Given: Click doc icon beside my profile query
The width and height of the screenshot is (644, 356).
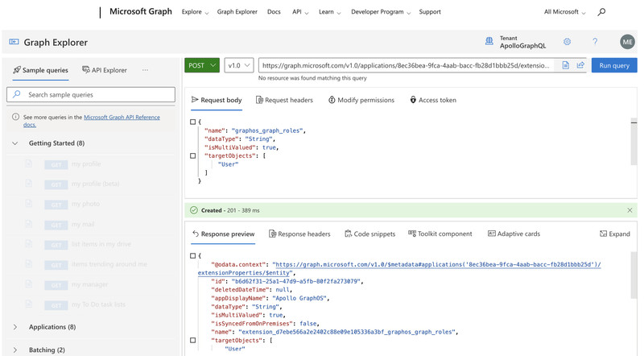Looking at the screenshot, I should pyautogui.click(x=29, y=164).
